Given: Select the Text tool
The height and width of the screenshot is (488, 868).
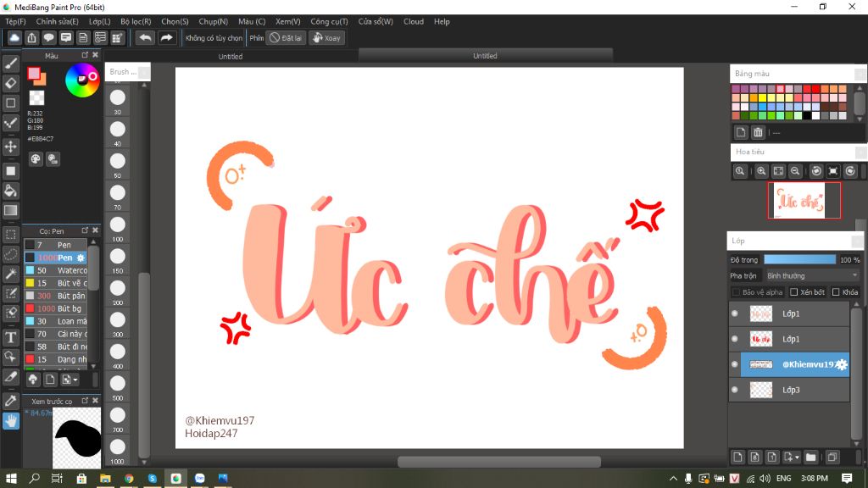Looking at the screenshot, I should click(x=10, y=337).
